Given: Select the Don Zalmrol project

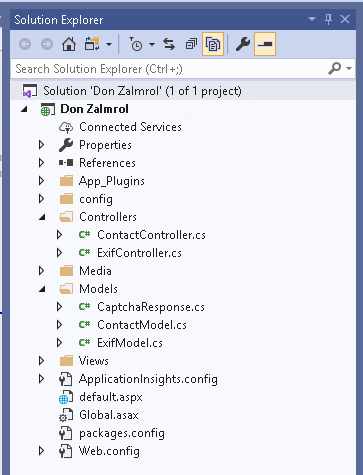Looking at the screenshot, I should point(94,109).
